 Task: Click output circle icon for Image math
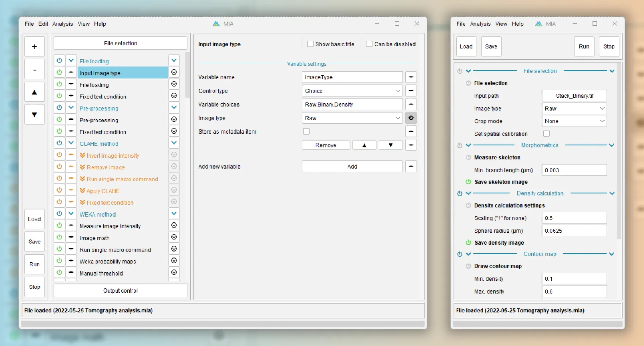click(174, 237)
